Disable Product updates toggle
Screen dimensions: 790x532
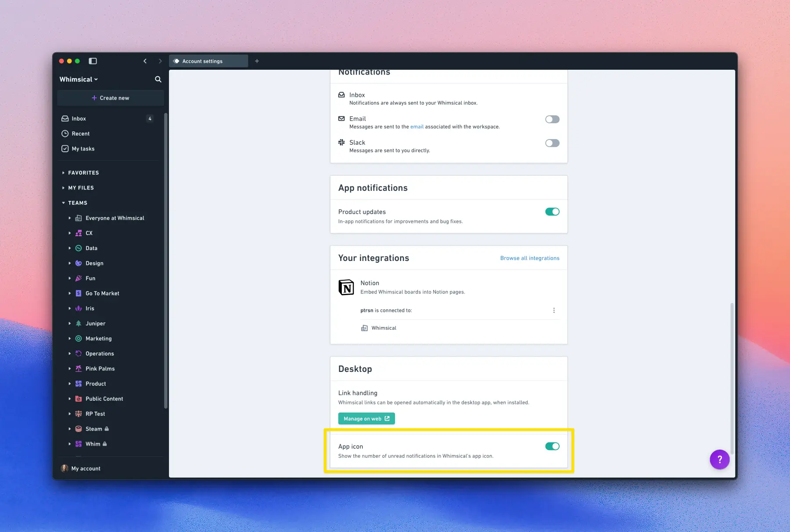[552, 212]
